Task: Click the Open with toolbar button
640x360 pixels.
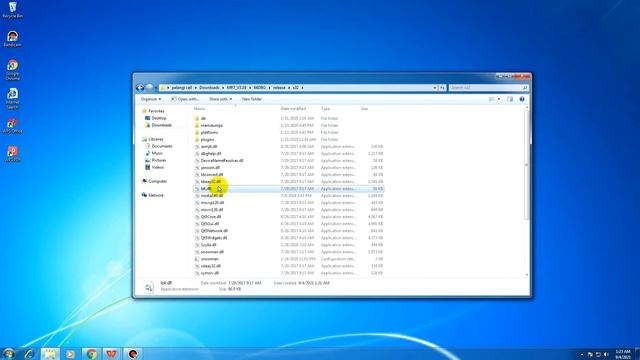Action: point(185,99)
